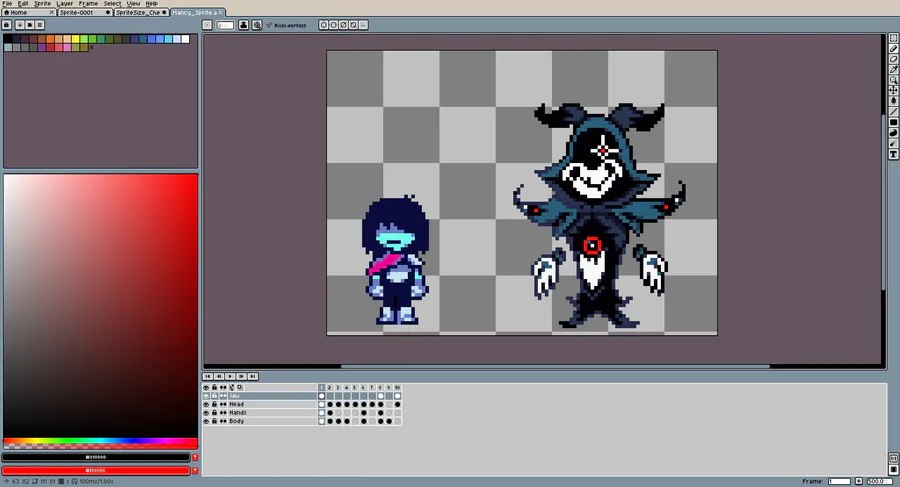Toggle visibility of the Hands layer

coord(206,413)
